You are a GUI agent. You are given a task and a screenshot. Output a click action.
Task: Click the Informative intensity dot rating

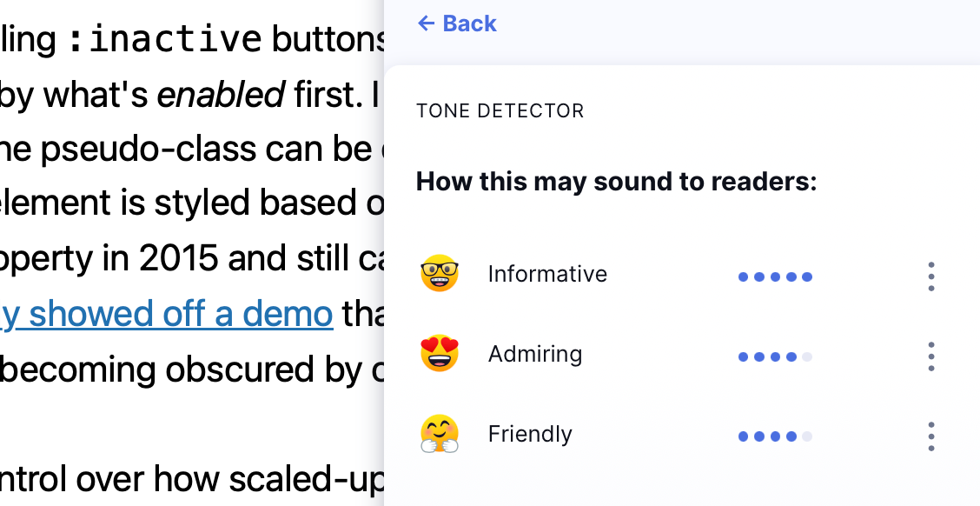(x=775, y=276)
